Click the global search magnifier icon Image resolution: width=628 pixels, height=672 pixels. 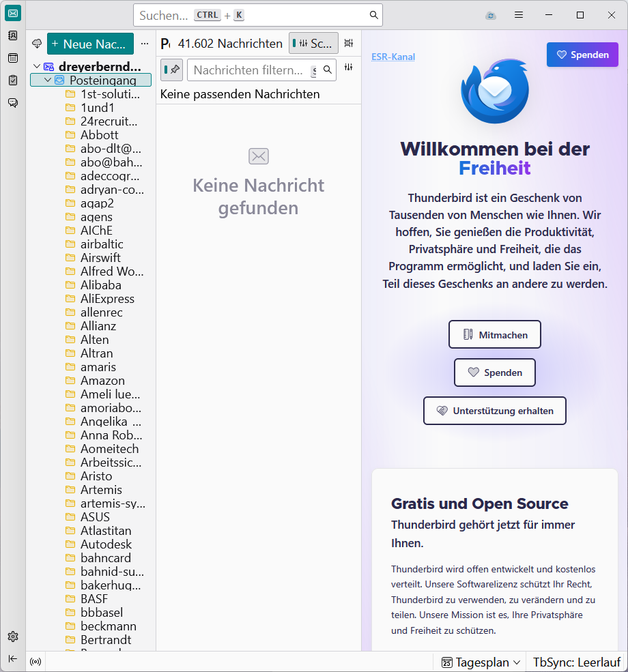click(x=374, y=15)
